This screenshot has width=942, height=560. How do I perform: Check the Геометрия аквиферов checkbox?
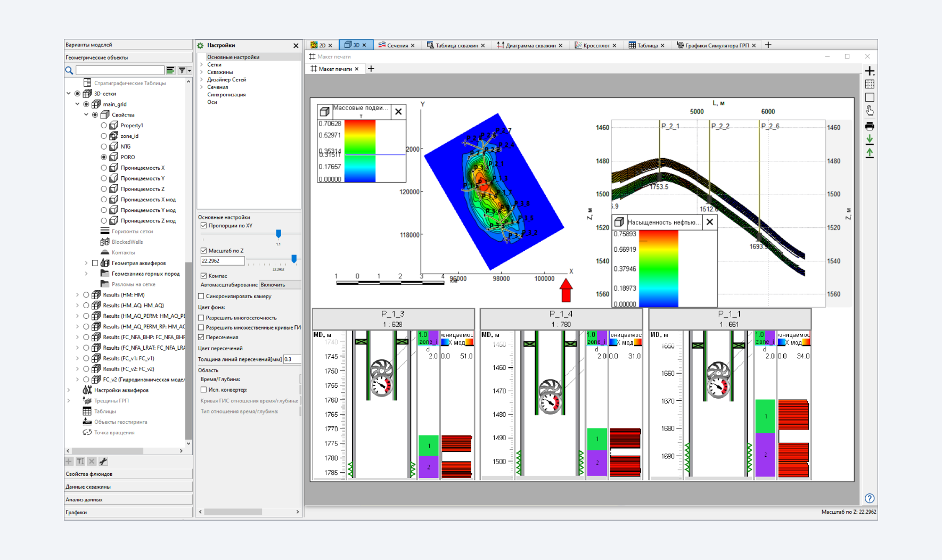95,263
